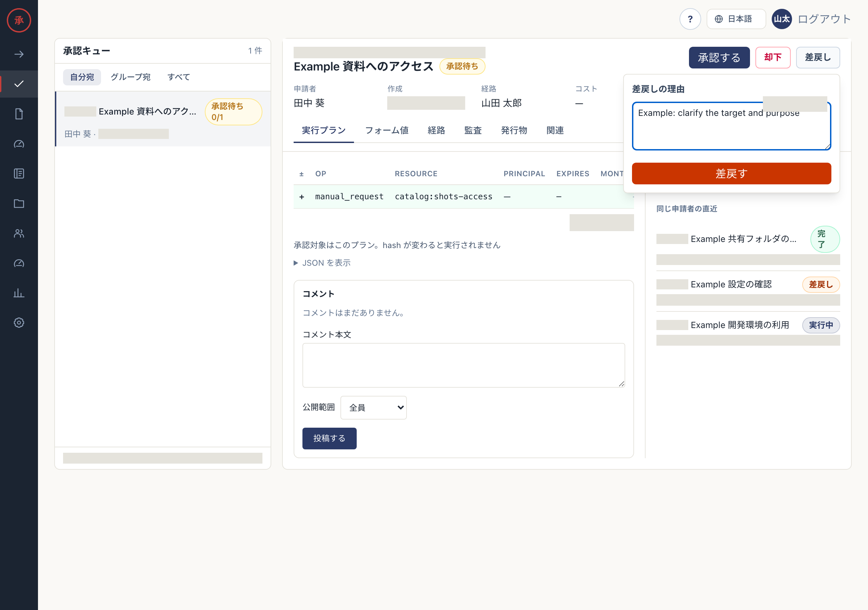This screenshot has height=610, width=868.
Task: Open the approvals checkmark sidebar icon
Action: click(19, 84)
